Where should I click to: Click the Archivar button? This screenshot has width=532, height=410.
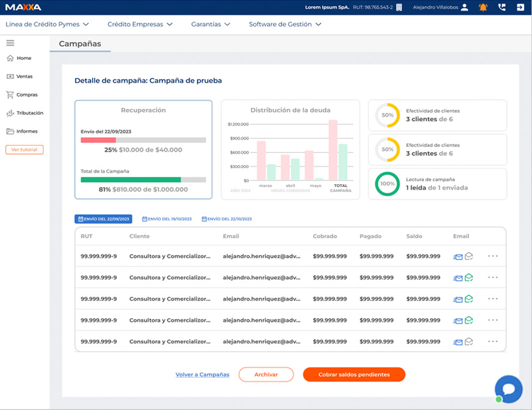pyautogui.click(x=266, y=375)
